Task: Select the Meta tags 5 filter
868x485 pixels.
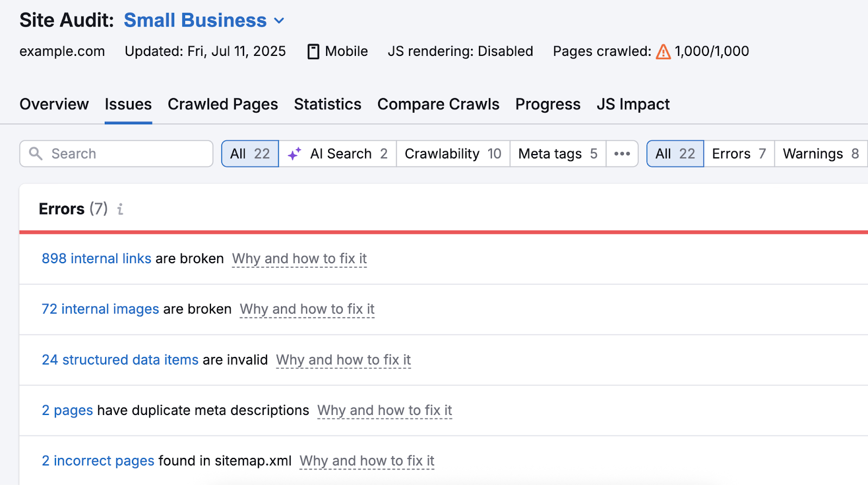Action: (x=557, y=154)
